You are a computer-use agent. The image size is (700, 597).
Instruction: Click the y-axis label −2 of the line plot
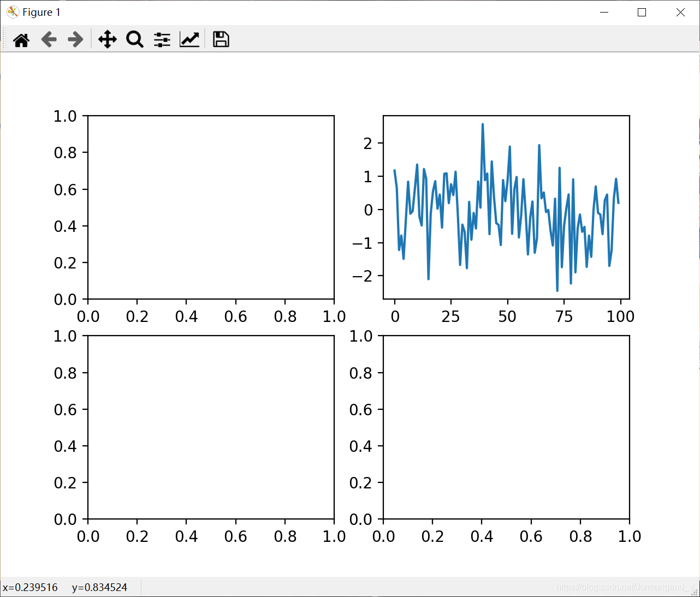[362, 276]
